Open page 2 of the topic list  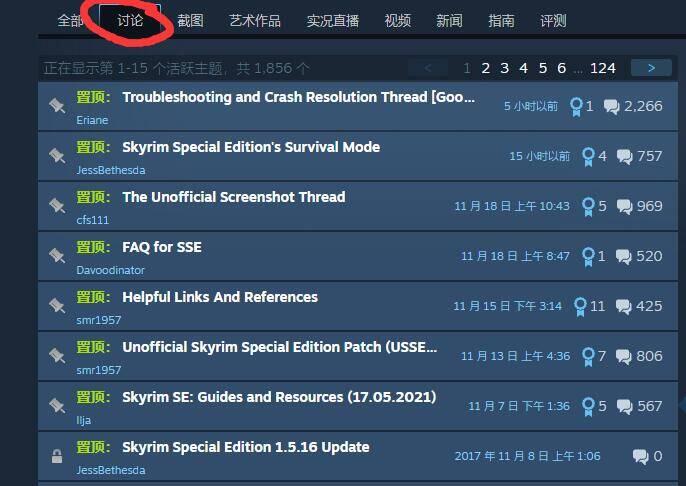coord(485,68)
